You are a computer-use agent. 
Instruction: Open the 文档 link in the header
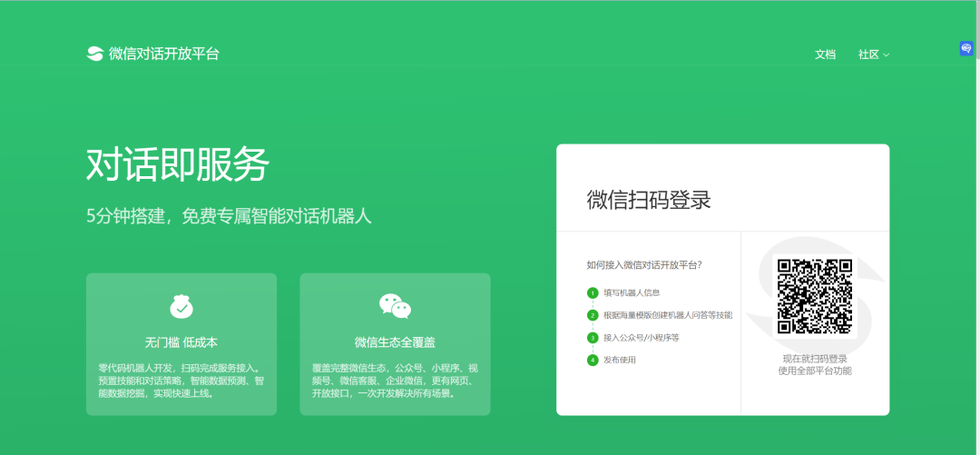coord(825,54)
